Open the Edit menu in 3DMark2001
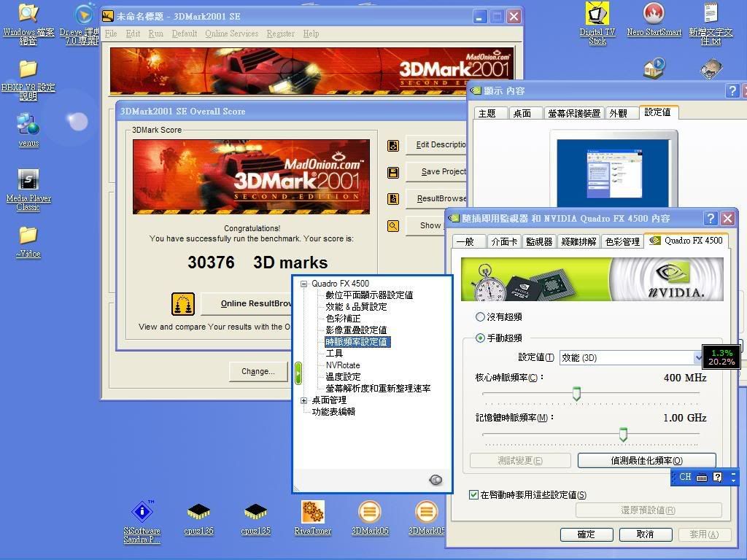The width and height of the screenshot is (747, 560). (133, 34)
